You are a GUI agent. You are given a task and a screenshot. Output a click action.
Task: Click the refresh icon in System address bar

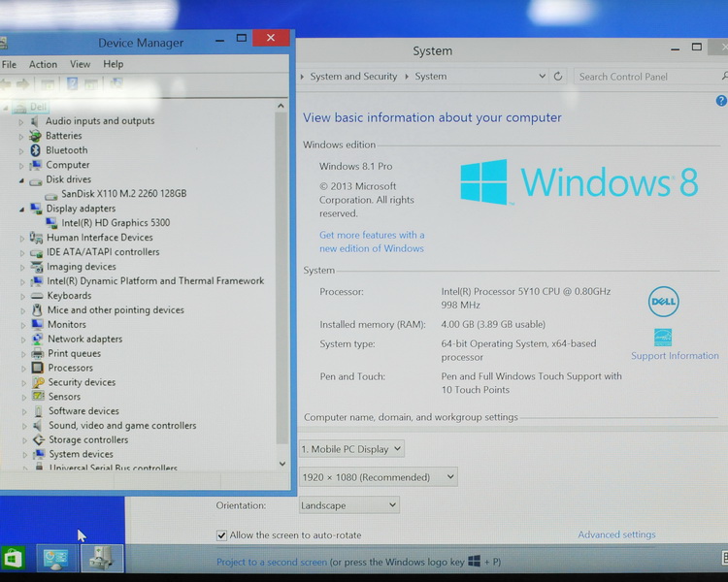[558, 76]
